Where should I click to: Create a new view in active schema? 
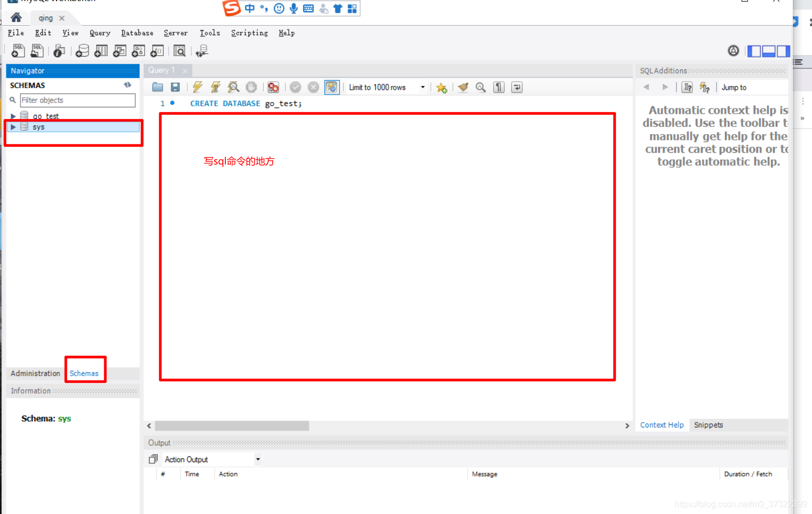(120, 51)
